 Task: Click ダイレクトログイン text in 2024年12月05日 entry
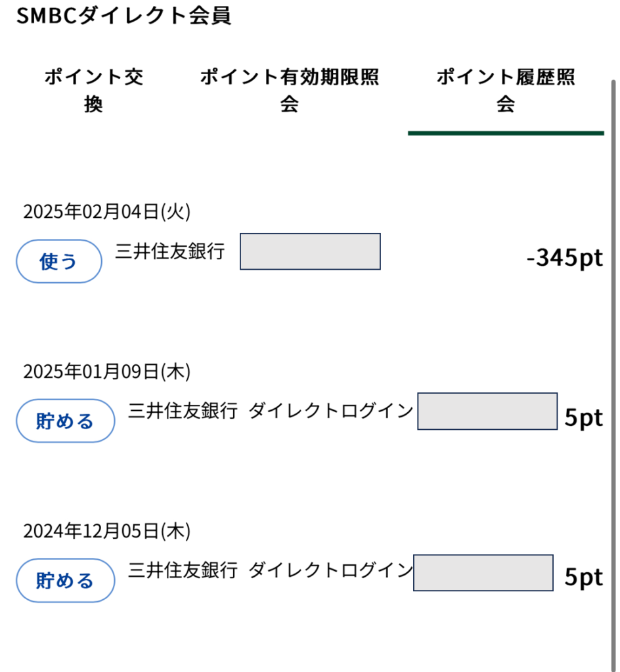click(330, 570)
